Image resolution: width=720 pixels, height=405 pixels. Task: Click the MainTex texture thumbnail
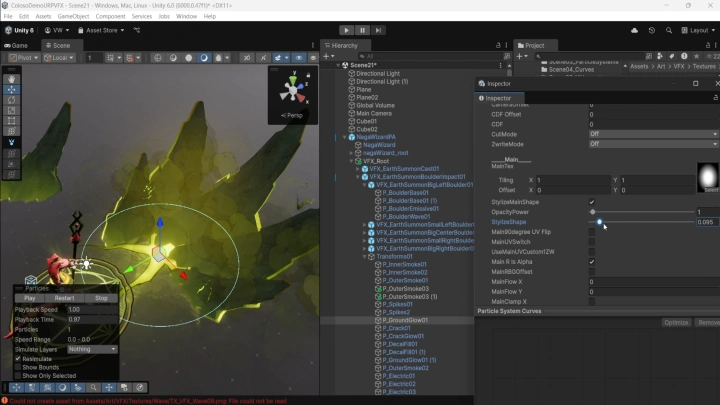click(708, 178)
